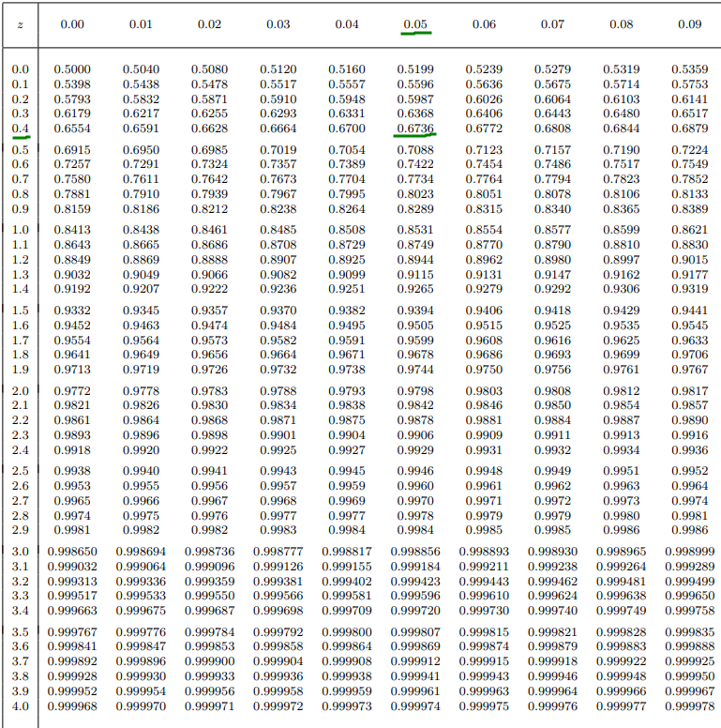Click the value 0.9015 in row 1.2
Image resolution: width=721 pixels, height=728 pixels.
(689, 260)
